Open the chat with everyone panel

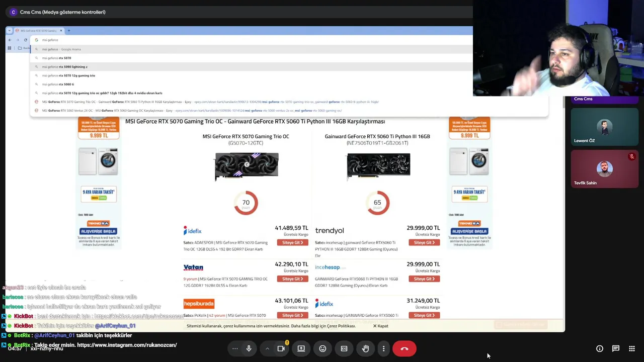(616, 348)
